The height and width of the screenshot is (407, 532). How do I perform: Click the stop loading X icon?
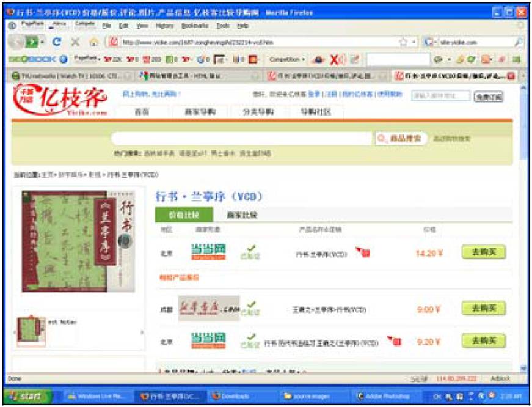pos(75,42)
